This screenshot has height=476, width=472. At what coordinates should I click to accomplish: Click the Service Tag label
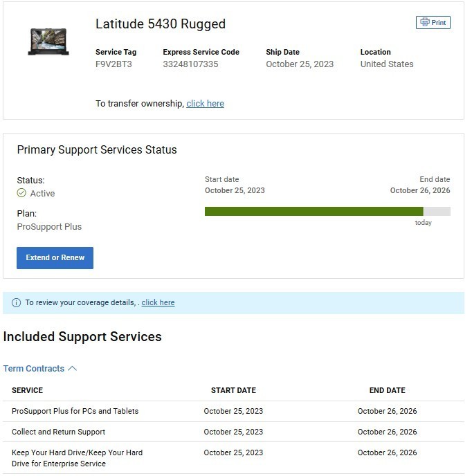(x=116, y=52)
